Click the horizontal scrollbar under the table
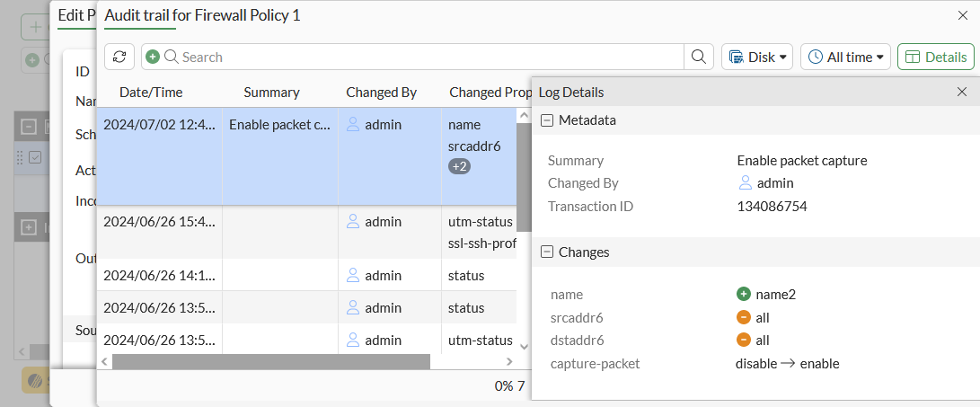The image size is (980, 407). point(271,361)
